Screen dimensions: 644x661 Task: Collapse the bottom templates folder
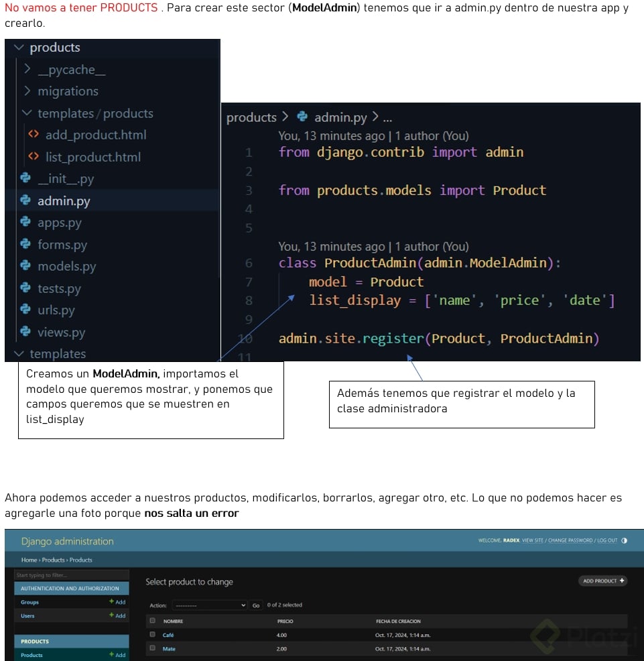(x=19, y=353)
